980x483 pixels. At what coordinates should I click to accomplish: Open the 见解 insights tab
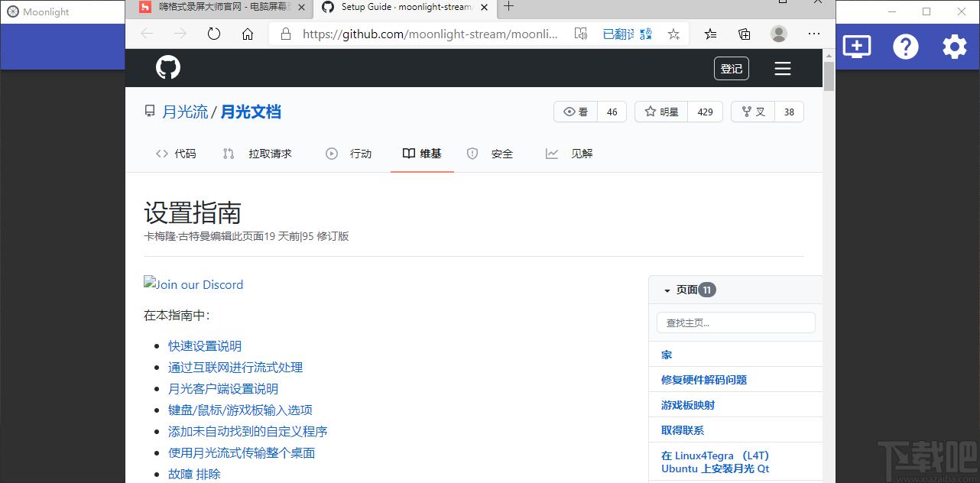coord(570,154)
